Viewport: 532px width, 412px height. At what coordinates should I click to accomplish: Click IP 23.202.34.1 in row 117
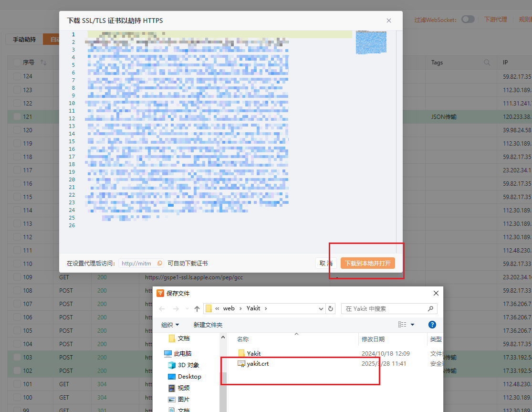(517, 170)
